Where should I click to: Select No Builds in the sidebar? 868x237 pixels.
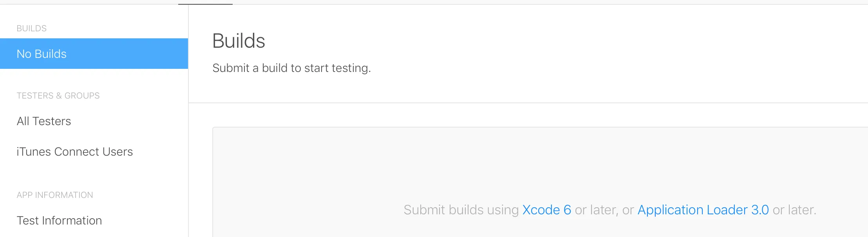pyautogui.click(x=42, y=54)
